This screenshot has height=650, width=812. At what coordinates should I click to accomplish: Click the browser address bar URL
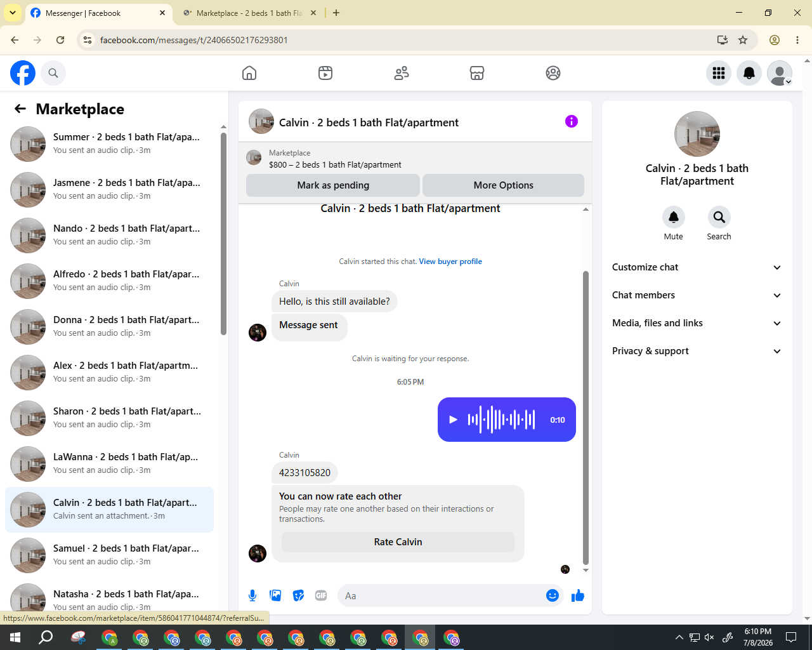(194, 40)
